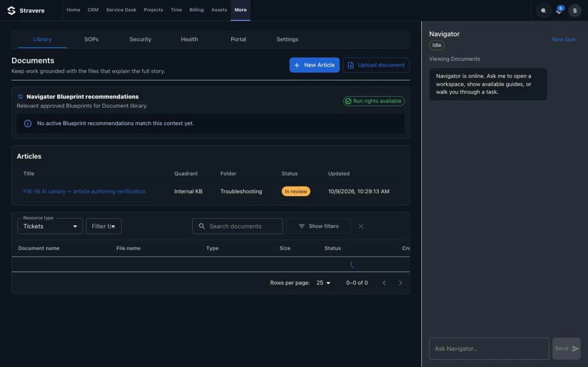Click the Upload document button
The image size is (588, 367).
(376, 65)
